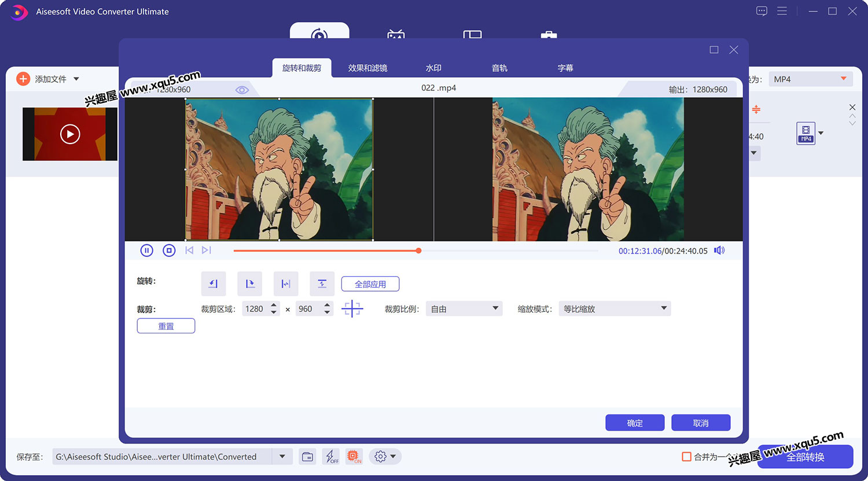Open dropdown below duration on file row

(x=754, y=153)
